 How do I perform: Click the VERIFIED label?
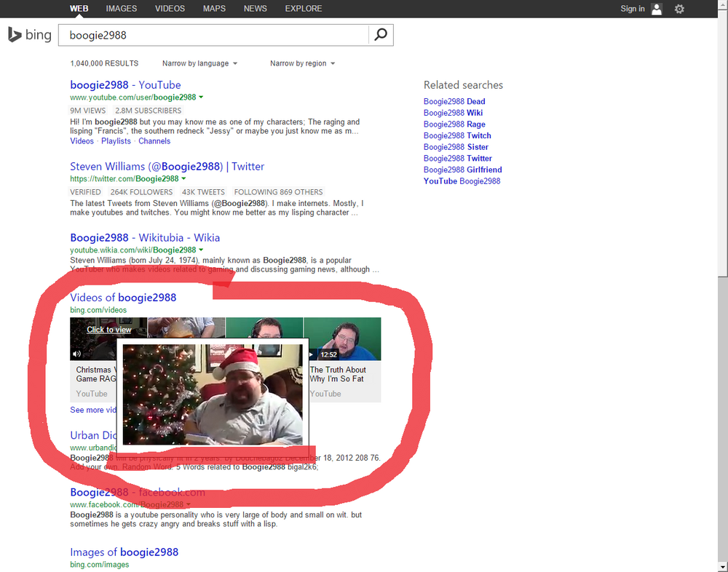coord(85,192)
